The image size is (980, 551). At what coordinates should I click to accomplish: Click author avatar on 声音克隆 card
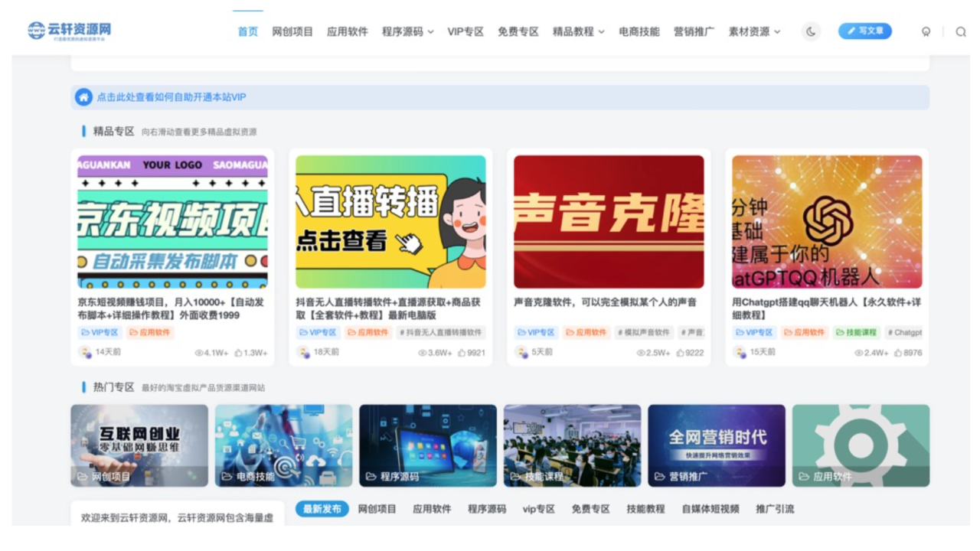(521, 352)
